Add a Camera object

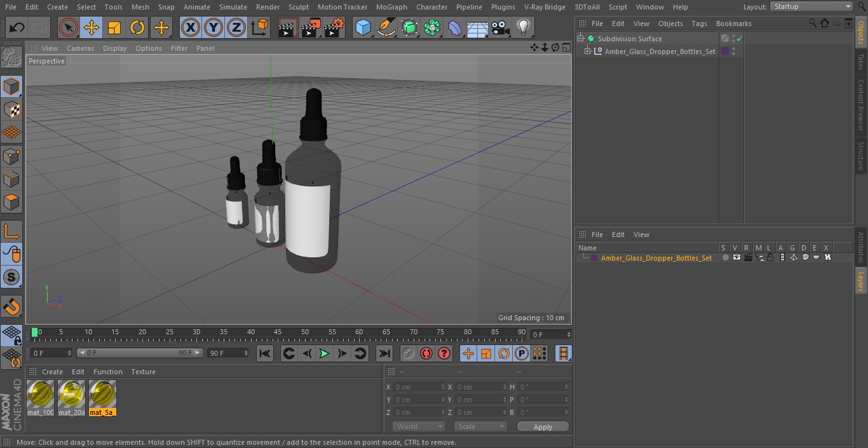[501, 28]
